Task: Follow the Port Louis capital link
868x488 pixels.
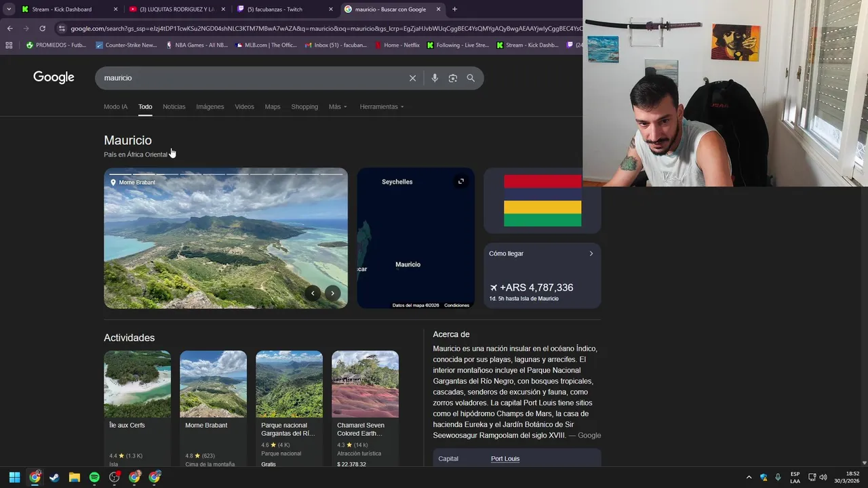Action: point(505,459)
